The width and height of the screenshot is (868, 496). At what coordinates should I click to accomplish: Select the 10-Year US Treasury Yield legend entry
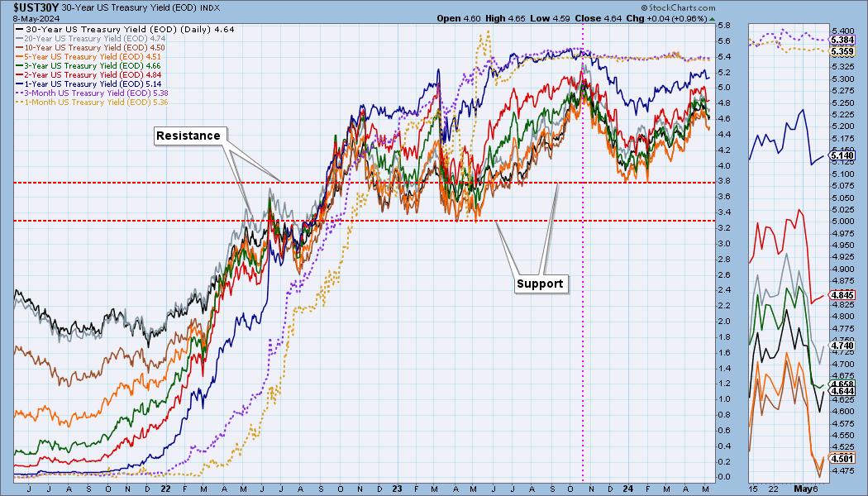pos(91,48)
